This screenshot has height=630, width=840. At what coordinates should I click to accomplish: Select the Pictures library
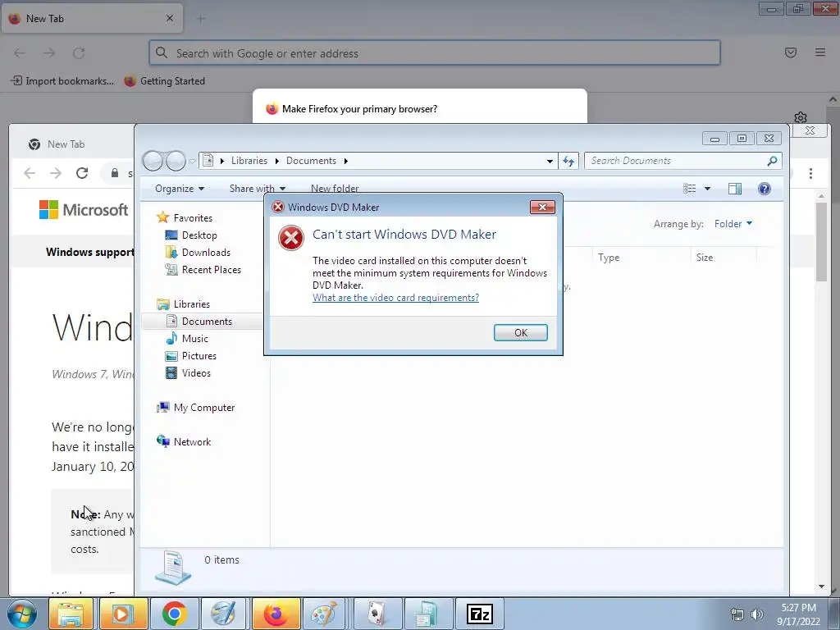(199, 356)
